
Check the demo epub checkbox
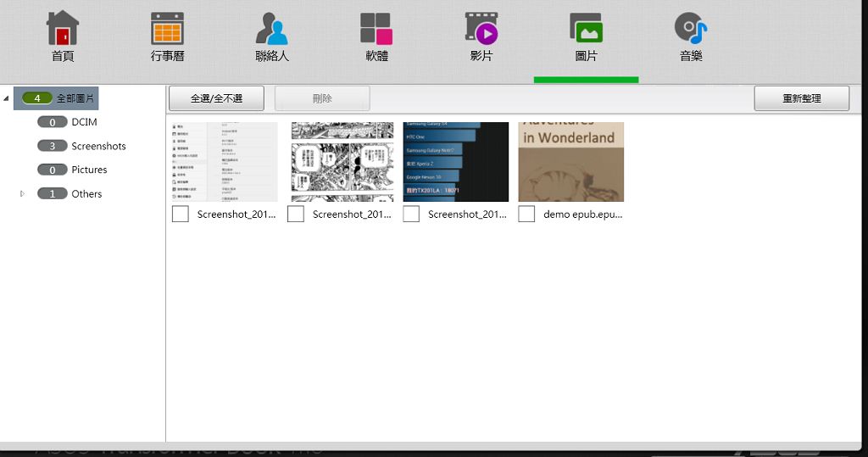tap(526, 214)
